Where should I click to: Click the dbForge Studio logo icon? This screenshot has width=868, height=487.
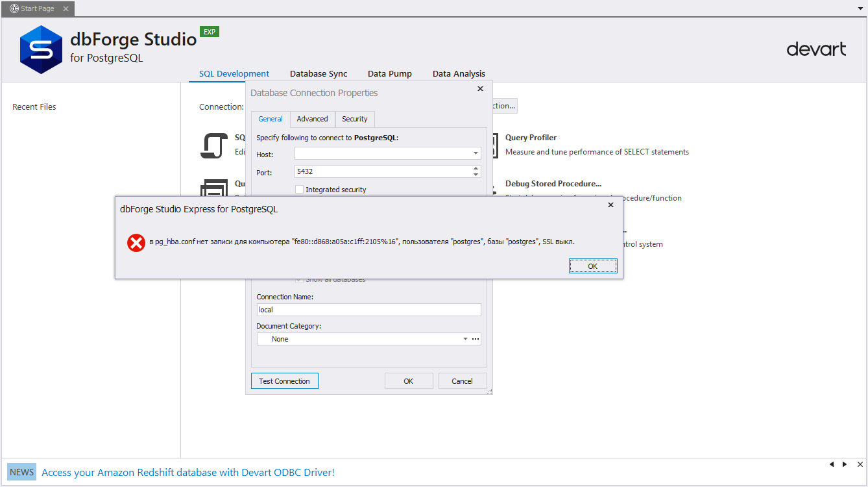41,49
